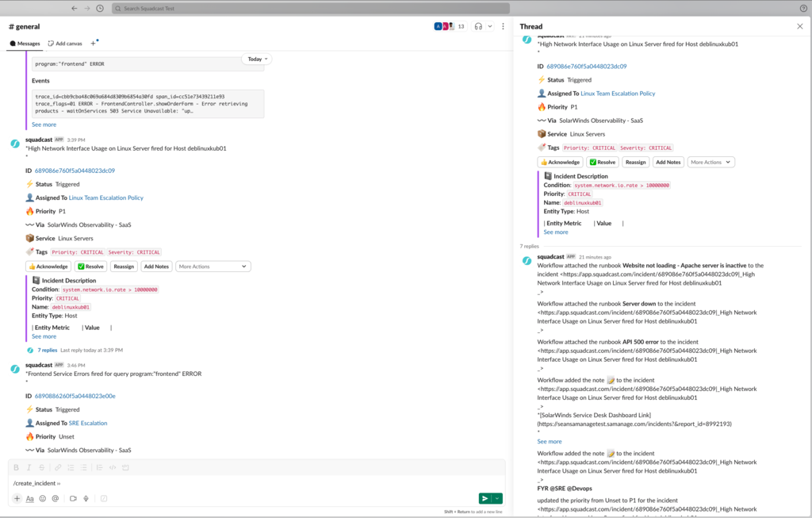Expand See more under the frontend ERROR events

[44, 125]
